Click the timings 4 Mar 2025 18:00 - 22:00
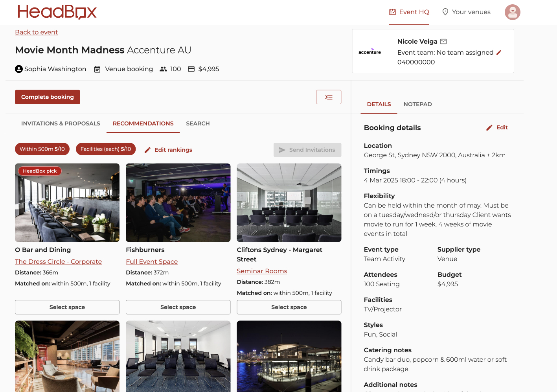 415,180
